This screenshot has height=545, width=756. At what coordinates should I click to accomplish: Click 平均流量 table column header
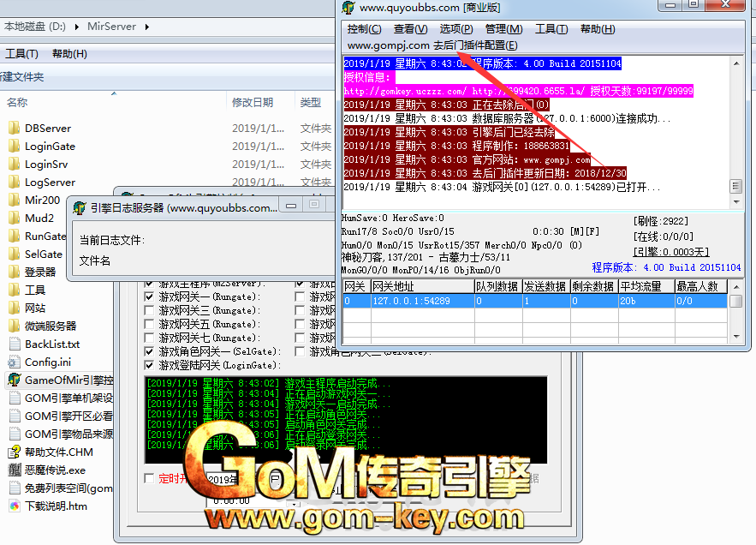[x=646, y=287]
